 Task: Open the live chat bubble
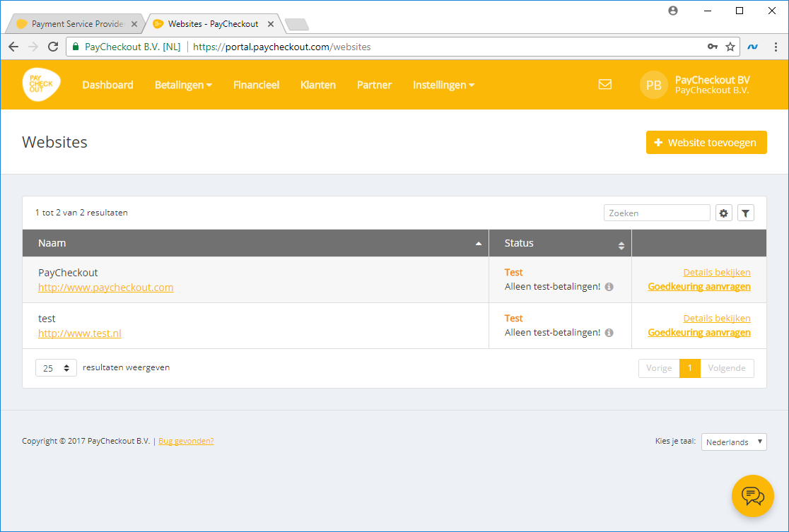pyautogui.click(x=753, y=496)
